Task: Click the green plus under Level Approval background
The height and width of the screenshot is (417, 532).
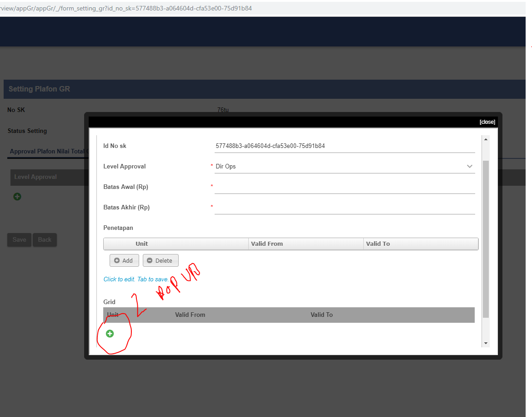Action: point(17,197)
